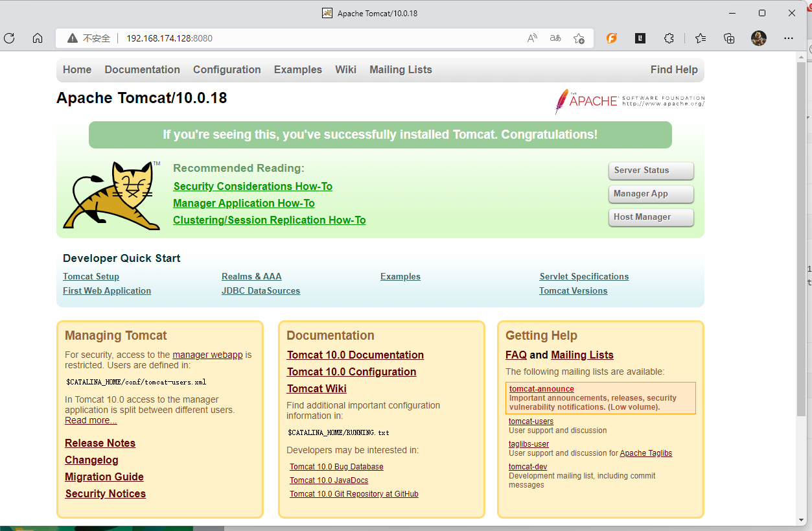This screenshot has height=531, width=812.
Task: Open the tomcat-dev mailing list link
Action: (x=528, y=467)
